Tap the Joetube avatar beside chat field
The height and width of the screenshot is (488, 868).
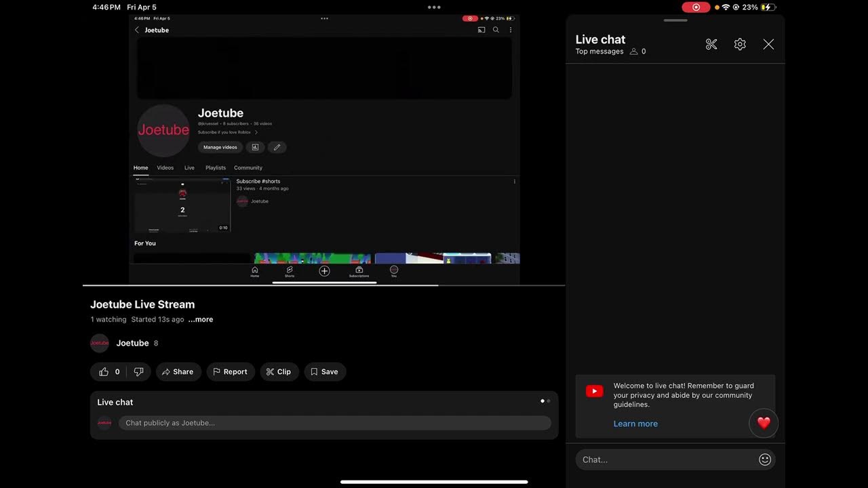104,423
